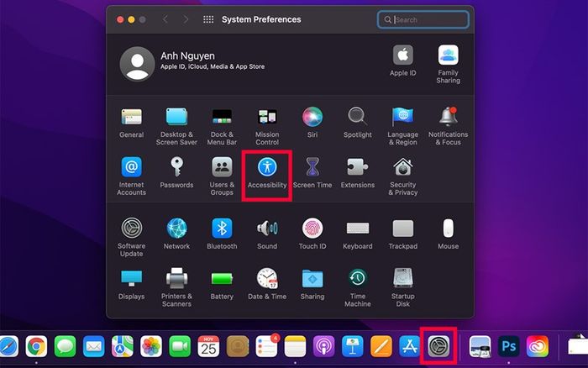Click the Anh Nguyen account name
The height and width of the screenshot is (368, 588).
[x=187, y=56]
